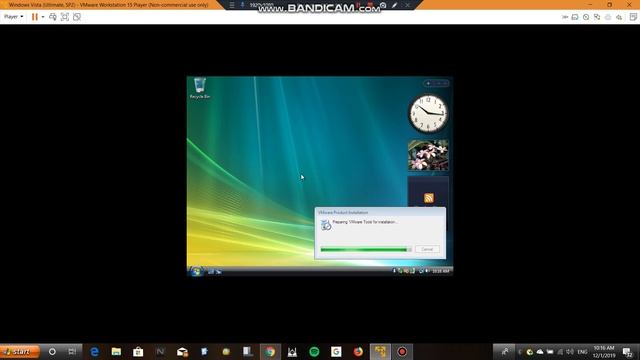This screenshot has height=360, width=640.
Task: Launch Microsoft Edge from host taskbar
Action: (x=94, y=351)
